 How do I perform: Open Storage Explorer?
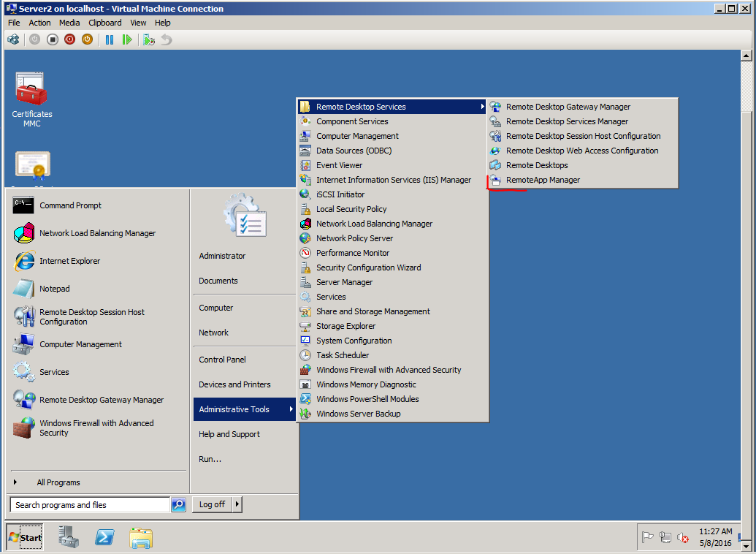(392, 326)
